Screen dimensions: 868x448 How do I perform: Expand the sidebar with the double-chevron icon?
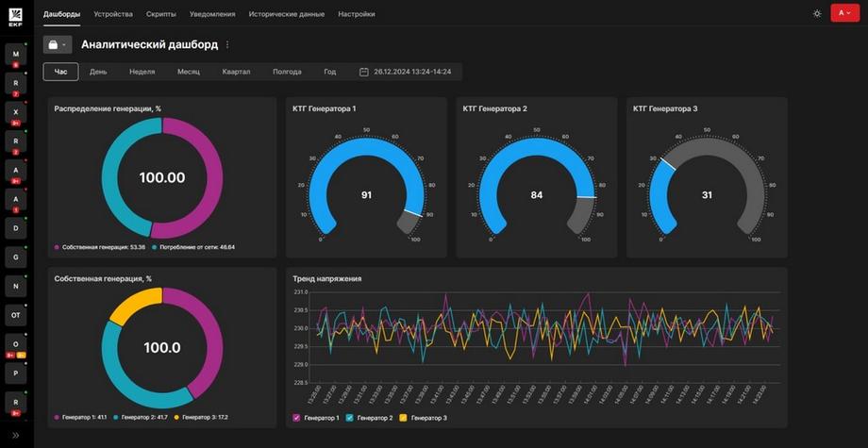point(15,436)
